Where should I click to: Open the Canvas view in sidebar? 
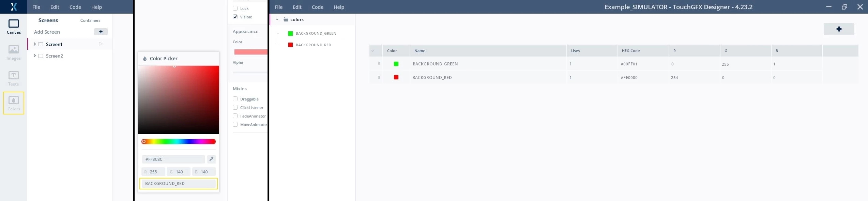tap(14, 27)
